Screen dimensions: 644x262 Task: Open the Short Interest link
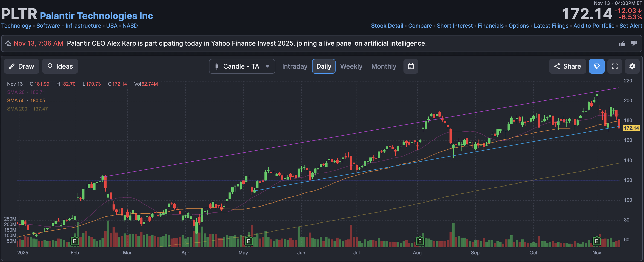click(x=455, y=26)
